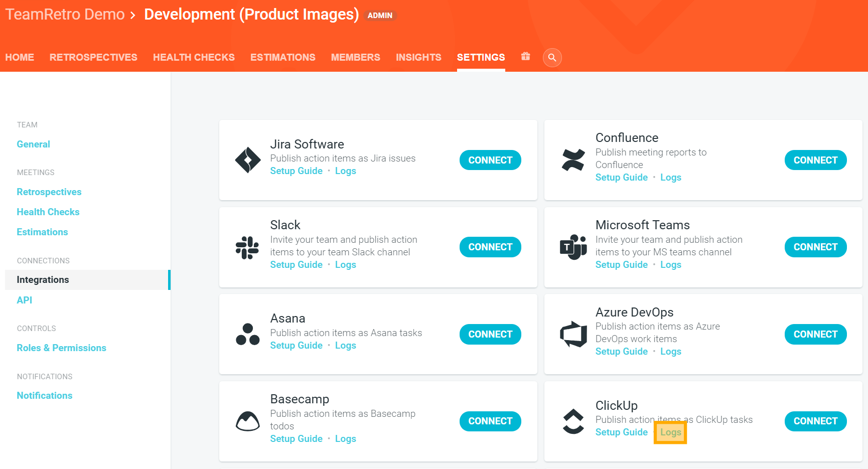Connect the Jira Software integration
Viewport: 868px width, 469px height.
(x=490, y=160)
